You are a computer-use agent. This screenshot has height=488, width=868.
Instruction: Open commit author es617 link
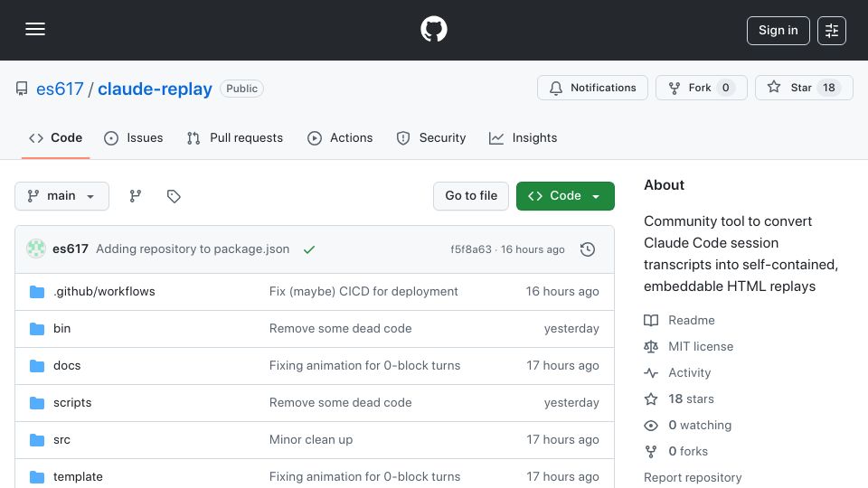point(71,249)
